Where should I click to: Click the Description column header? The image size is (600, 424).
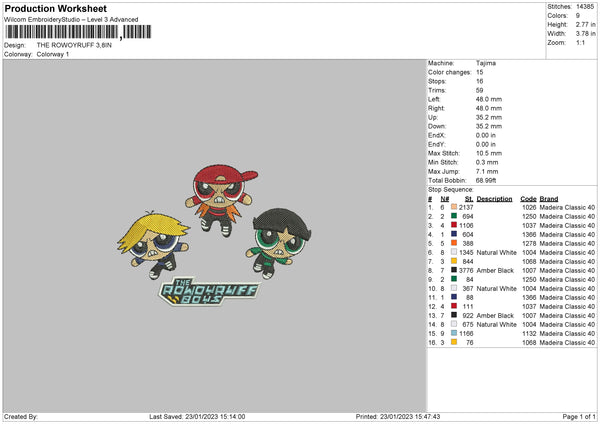pos(494,199)
